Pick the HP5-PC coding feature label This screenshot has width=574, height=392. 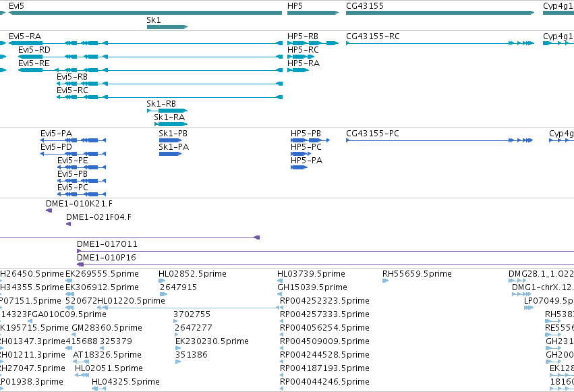pyautogui.click(x=306, y=147)
